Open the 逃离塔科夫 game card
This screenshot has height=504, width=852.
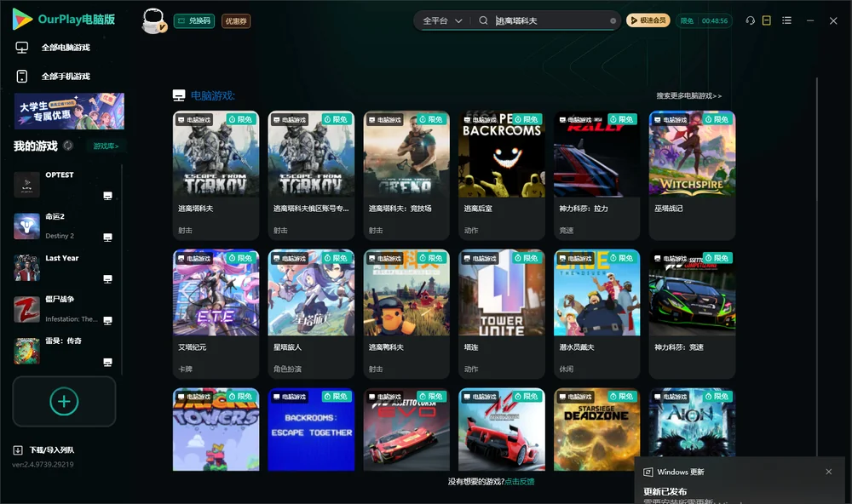[216, 175]
